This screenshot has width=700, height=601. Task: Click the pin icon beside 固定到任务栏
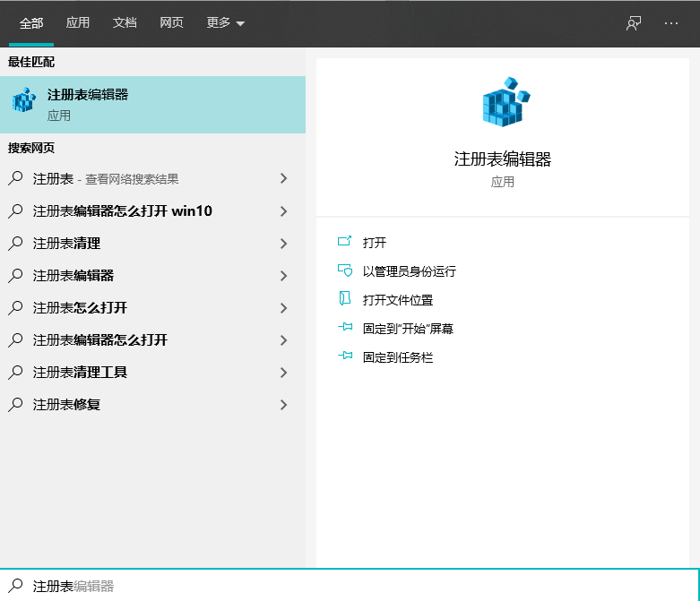[x=345, y=356]
